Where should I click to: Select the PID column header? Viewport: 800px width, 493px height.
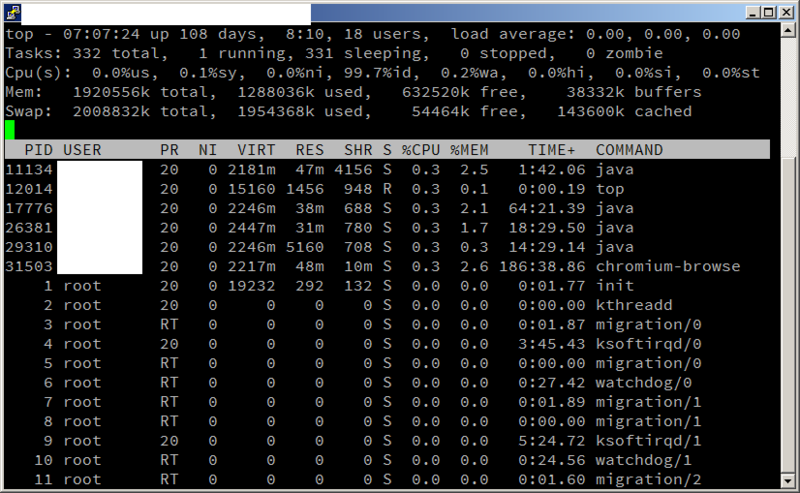(x=38, y=150)
